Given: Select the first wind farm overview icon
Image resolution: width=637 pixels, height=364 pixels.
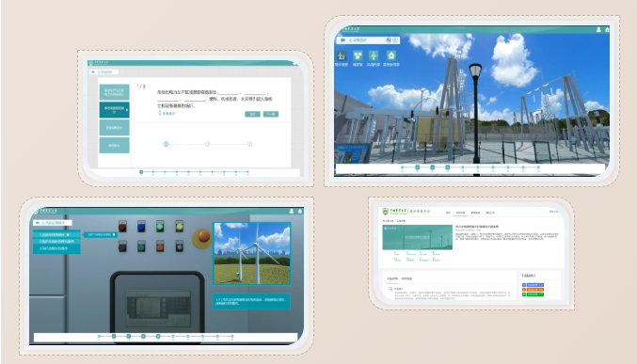Looking at the screenshot, I should pos(342,55).
